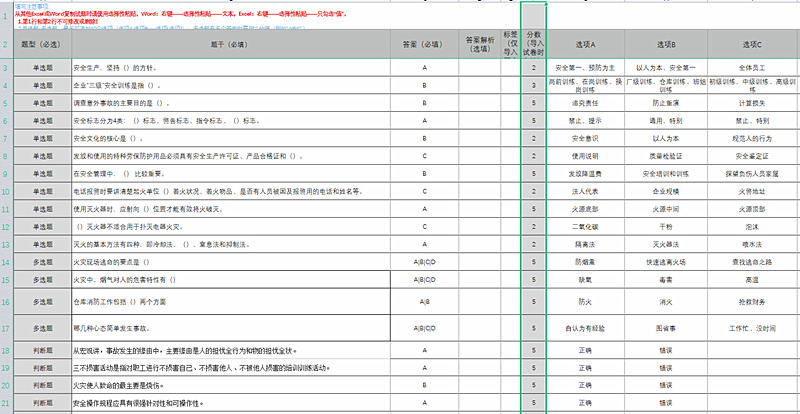The image size is (800, 414).
Task: Click row number 10 header
Action: [5, 193]
